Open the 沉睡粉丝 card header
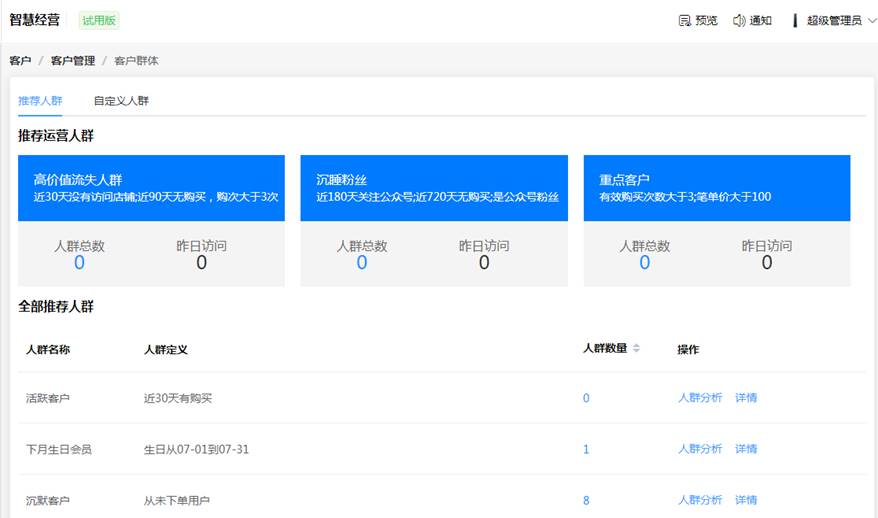This screenshot has width=878, height=518. click(434, 188)
